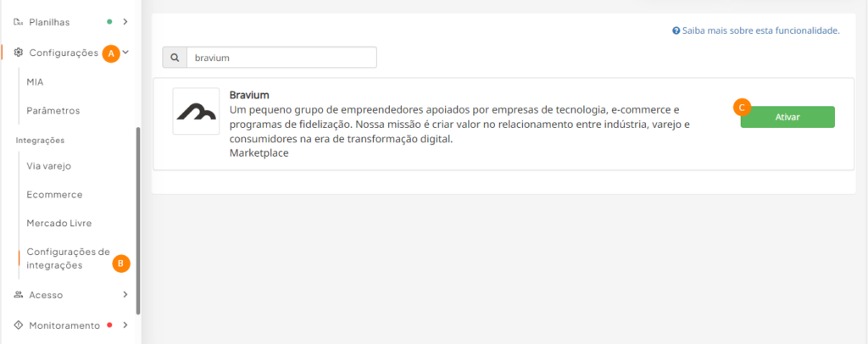Collapse the Configurações menu chevron
This screenshot has height=344, width=868.
(125, 53)
